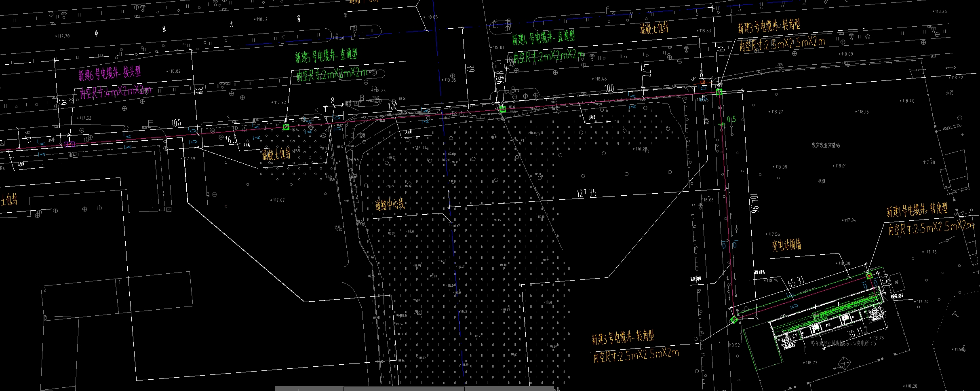Click 混凝土包封 label below the 16.5 dimension
The width and height of the screenshot is (980, 391).
[276, 154]
